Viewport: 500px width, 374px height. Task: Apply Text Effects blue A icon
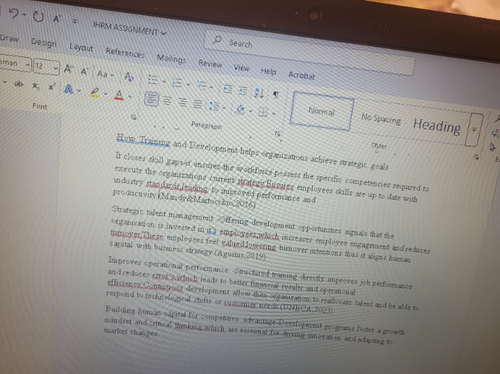point(69,89)
